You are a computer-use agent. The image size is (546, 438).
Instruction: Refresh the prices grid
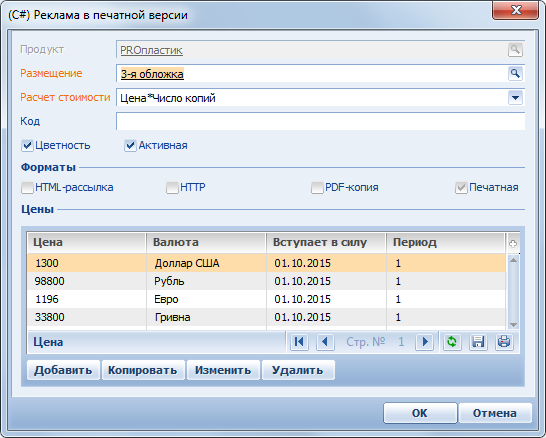click(x=452, y=342)
